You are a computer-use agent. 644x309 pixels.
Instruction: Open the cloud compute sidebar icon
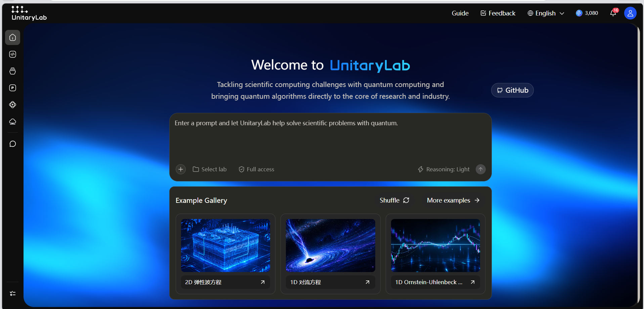tap(12, 122)
